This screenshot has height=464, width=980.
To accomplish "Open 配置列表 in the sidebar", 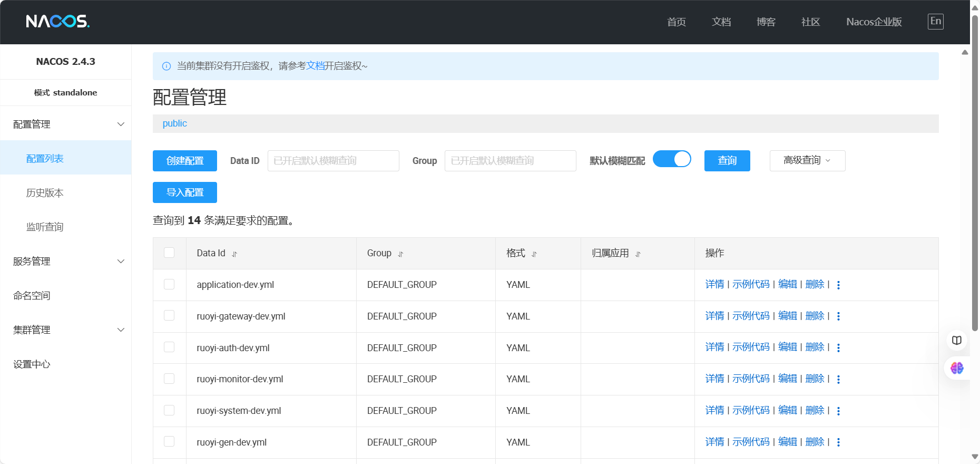I will pos(66,158).
